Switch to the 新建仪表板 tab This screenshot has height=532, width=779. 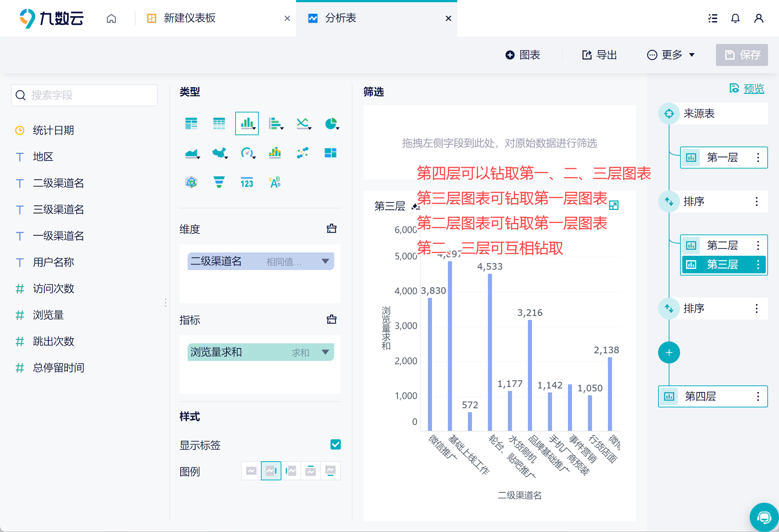(189, 18)
